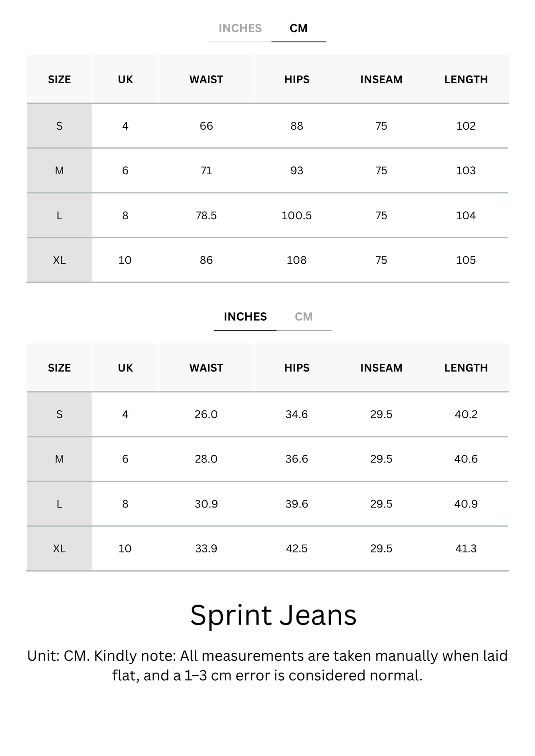
Task: Select the CM tab in the top table
Action: [299, 29]
